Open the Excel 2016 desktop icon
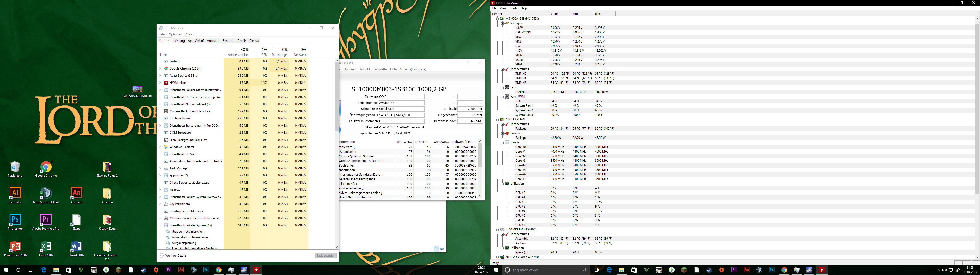980x275 pixels. point(46,246)
